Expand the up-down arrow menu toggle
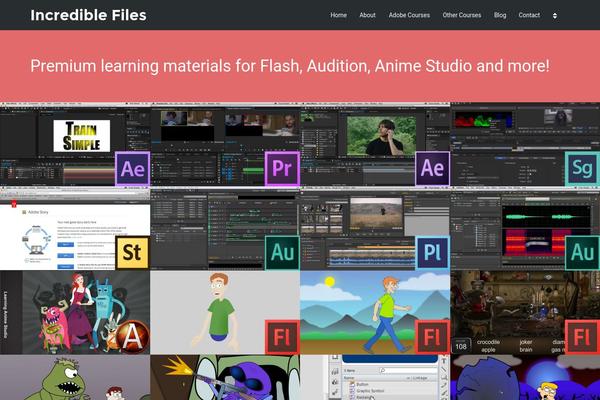This screenshot has width=600, height=400. (x=554, y=16)
